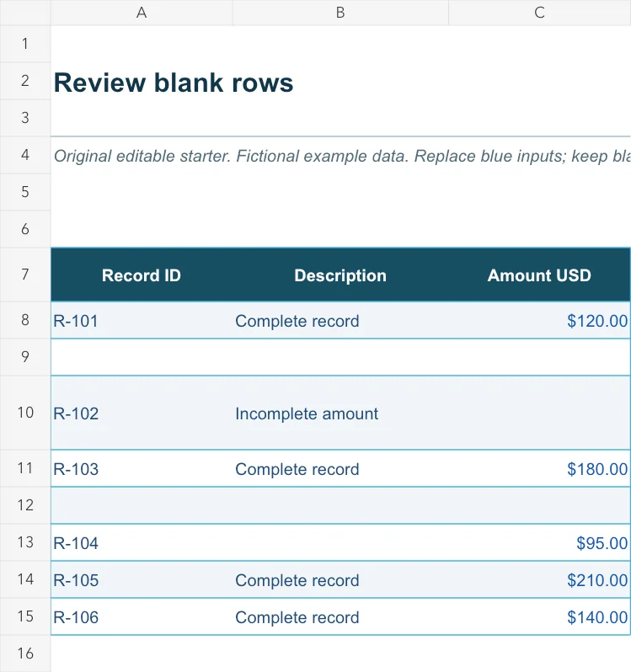Screen dimensions: 631x672
Task: Select column C header
Action: pos(540,13)
